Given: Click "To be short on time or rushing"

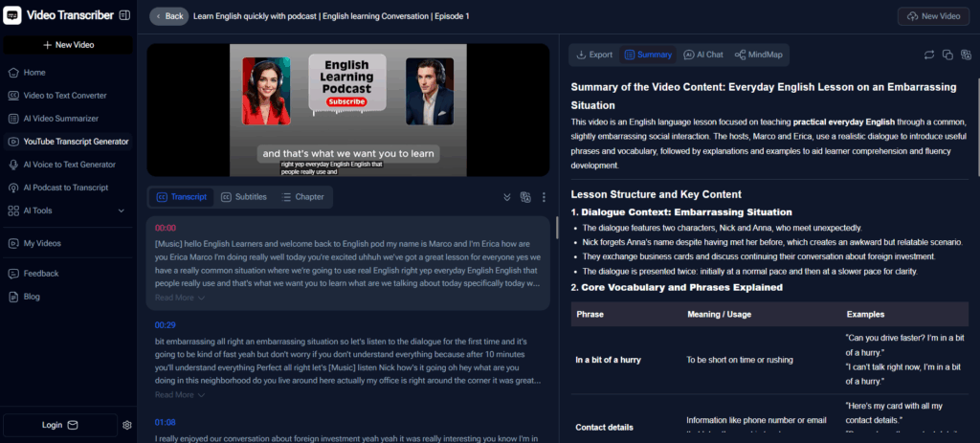Looking at the screenshot, I should (x=740, y=359).
